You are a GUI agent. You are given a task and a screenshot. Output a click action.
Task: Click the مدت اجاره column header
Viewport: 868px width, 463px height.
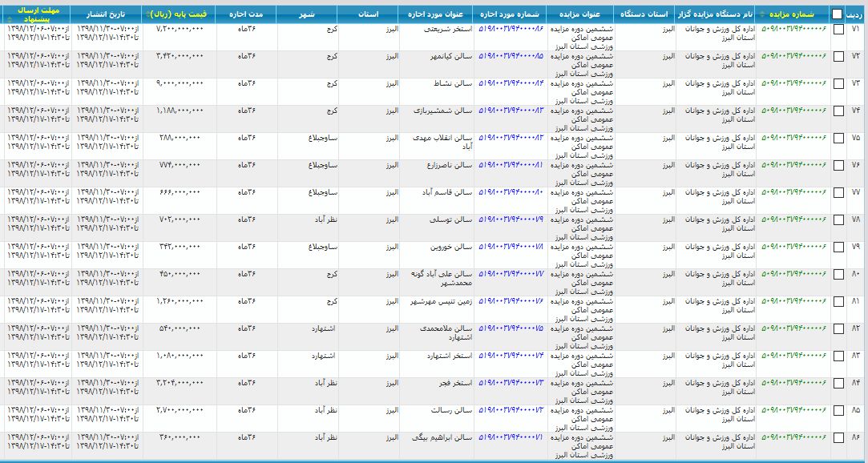coord(246,14)
